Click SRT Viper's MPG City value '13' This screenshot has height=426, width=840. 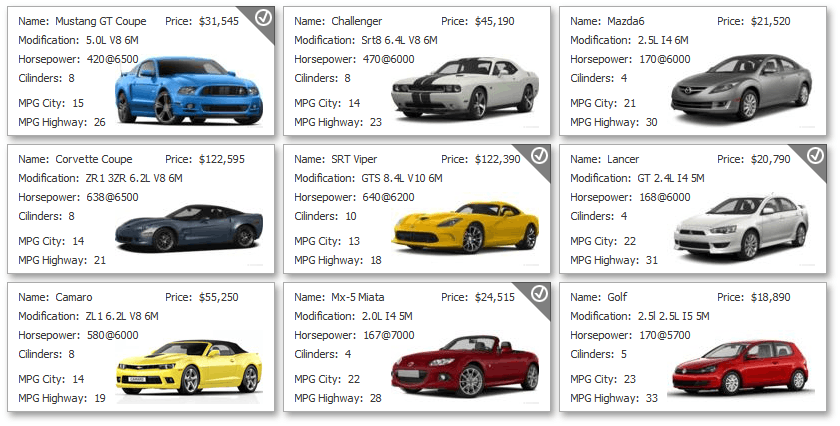[354, 241]
